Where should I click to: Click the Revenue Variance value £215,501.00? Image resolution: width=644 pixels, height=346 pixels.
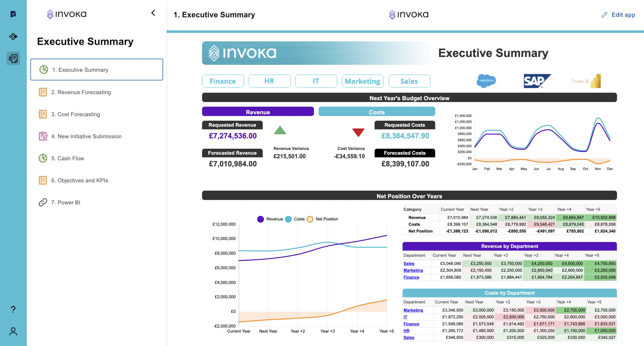tap(290, 156)
